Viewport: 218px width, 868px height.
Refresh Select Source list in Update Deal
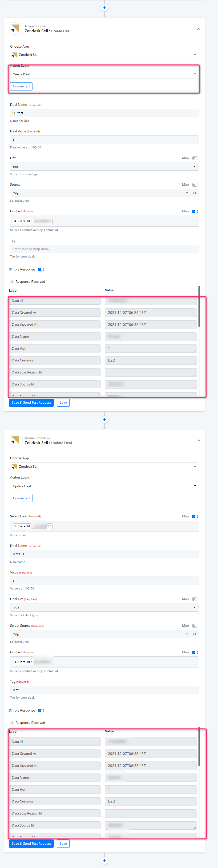[195, 634]
